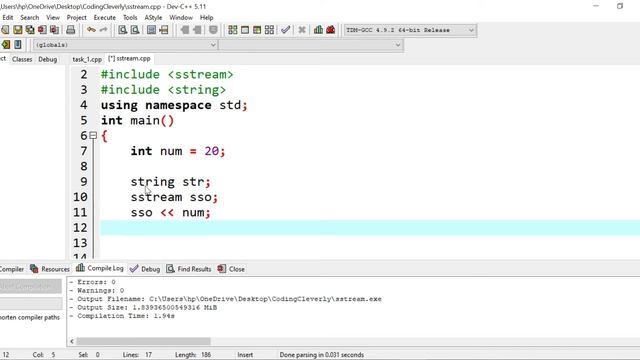Click the green arrow icon in second toolbar row
The height and width of the screenshot is (360, 640).
[x=6, y=44]
